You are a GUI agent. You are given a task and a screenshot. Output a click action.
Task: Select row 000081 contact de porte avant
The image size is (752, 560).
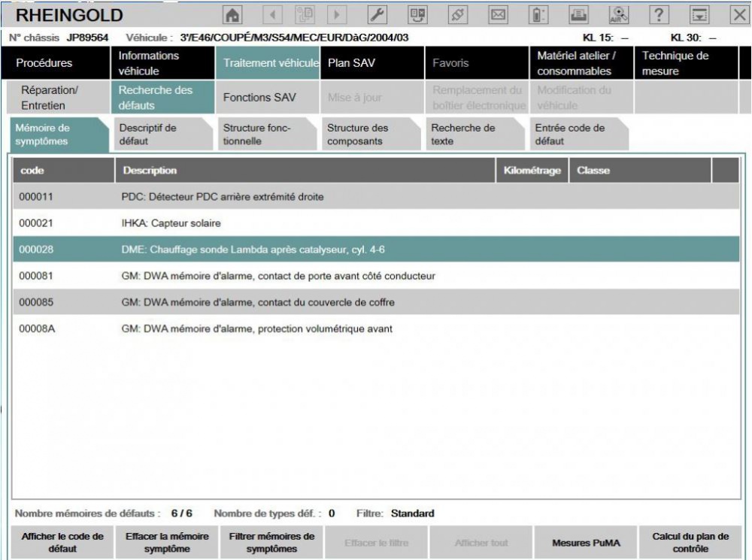click(x=376, y=276)
